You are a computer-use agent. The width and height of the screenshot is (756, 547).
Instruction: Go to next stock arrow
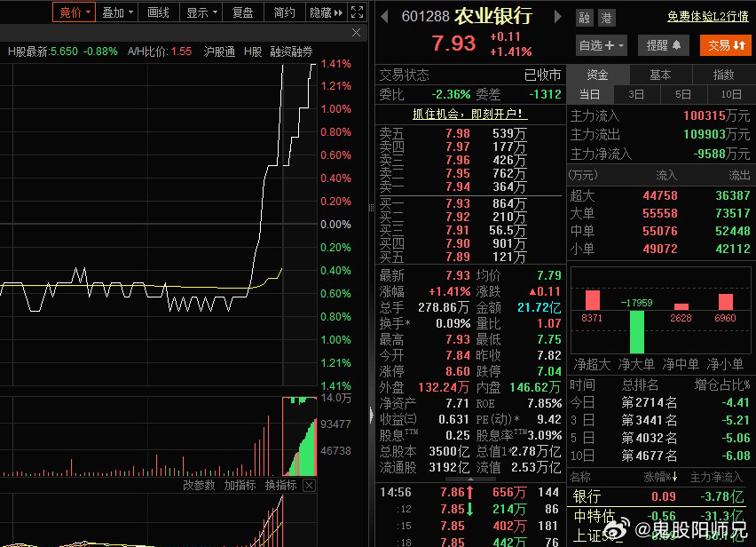(x=557, y=17)
